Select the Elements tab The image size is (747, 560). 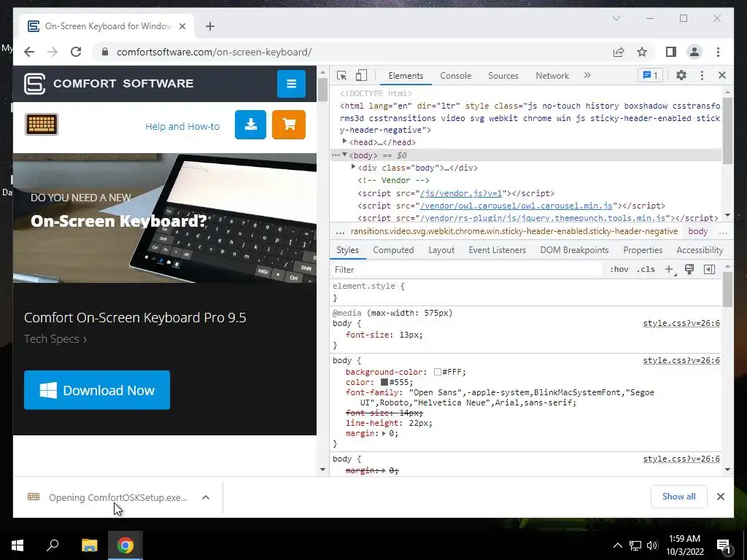point(406,76)
